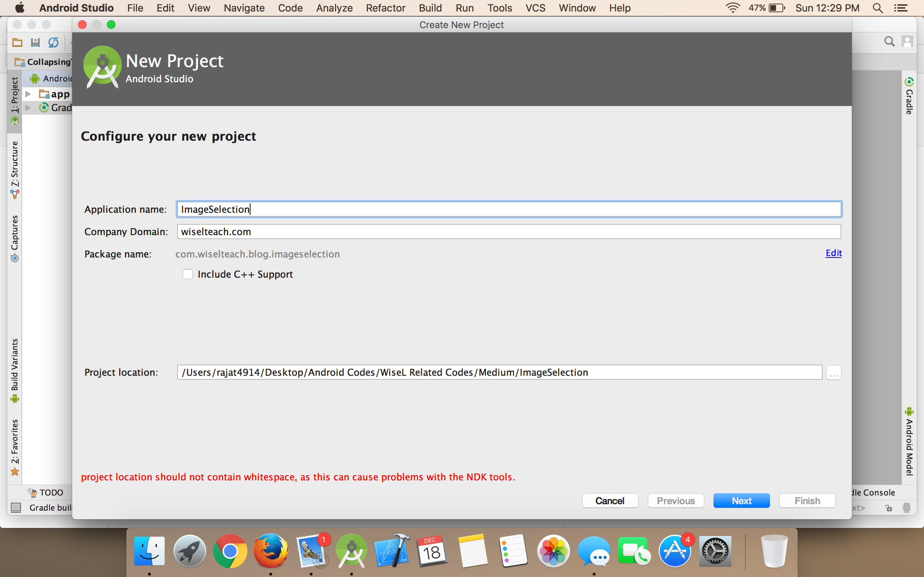The image size is (924, 577).
Task: Click the Captures tool window icon
Action: click(x=14, y=235)
